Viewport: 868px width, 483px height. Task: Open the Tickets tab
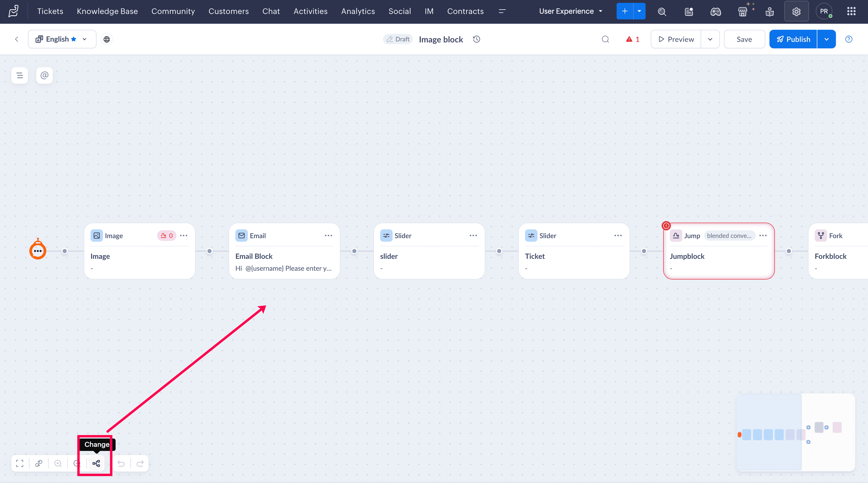click(50, 11)
